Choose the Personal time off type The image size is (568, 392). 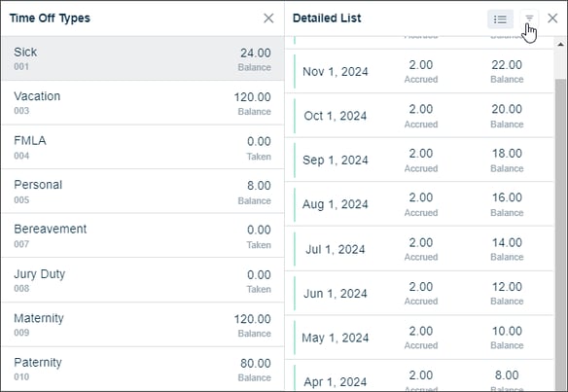coord(143,192)
